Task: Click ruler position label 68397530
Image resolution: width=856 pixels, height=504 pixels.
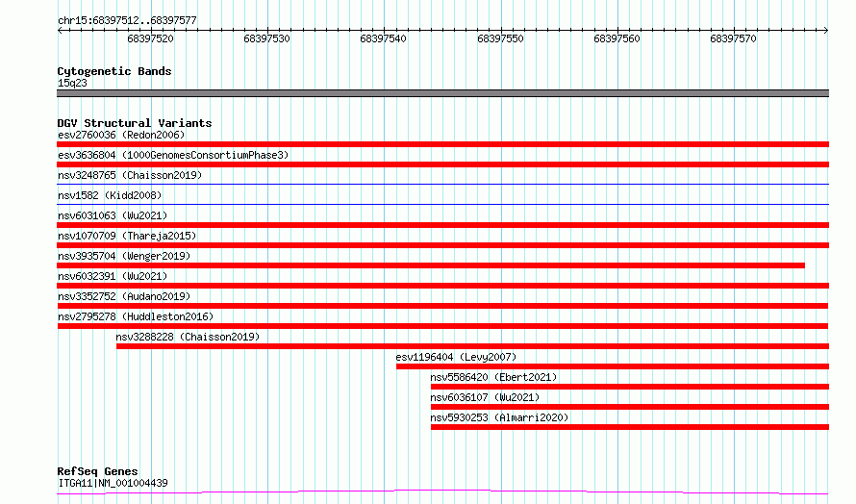Action: coord(266,38)
